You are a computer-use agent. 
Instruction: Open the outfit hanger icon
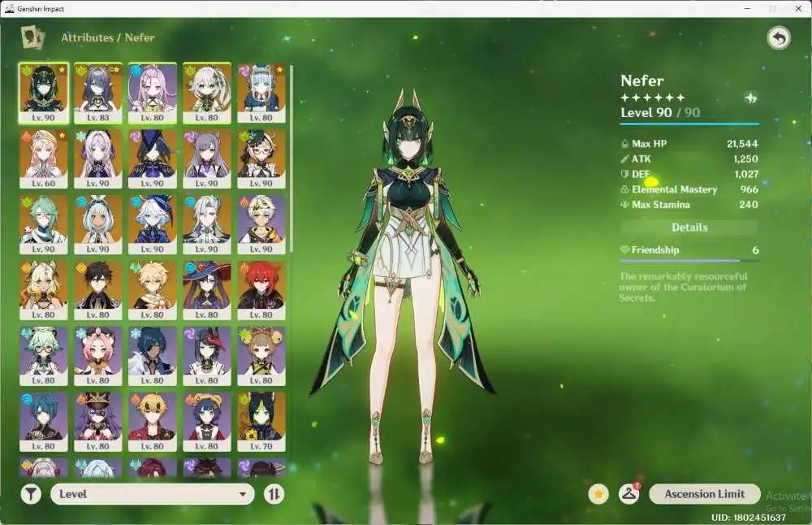tap(629, 494)
